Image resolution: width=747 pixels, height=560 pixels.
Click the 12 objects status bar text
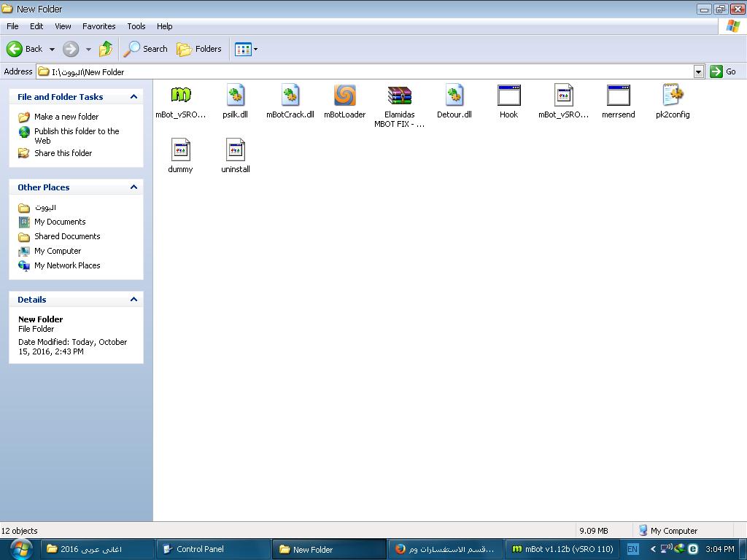(20, 531)
